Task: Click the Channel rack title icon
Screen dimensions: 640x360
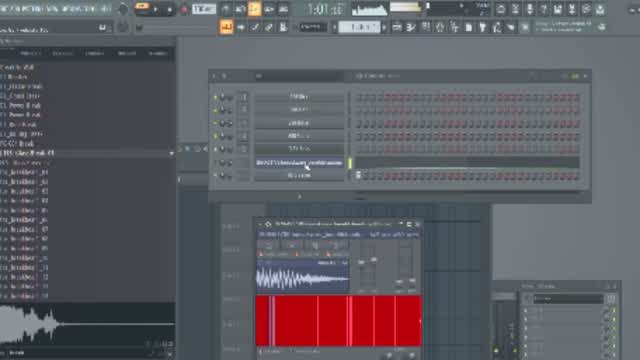Action: (x=359, y=76)
